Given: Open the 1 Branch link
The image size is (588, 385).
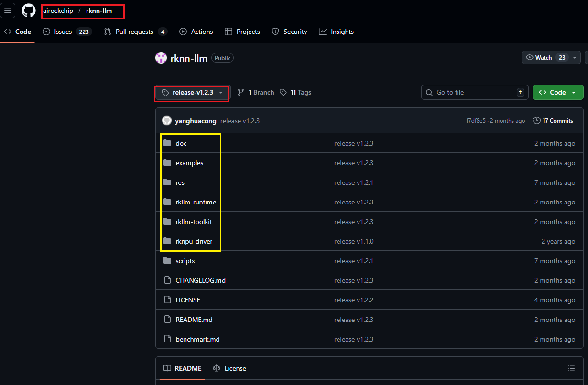Looking at the screenshot, I should [x=256, y=92].
